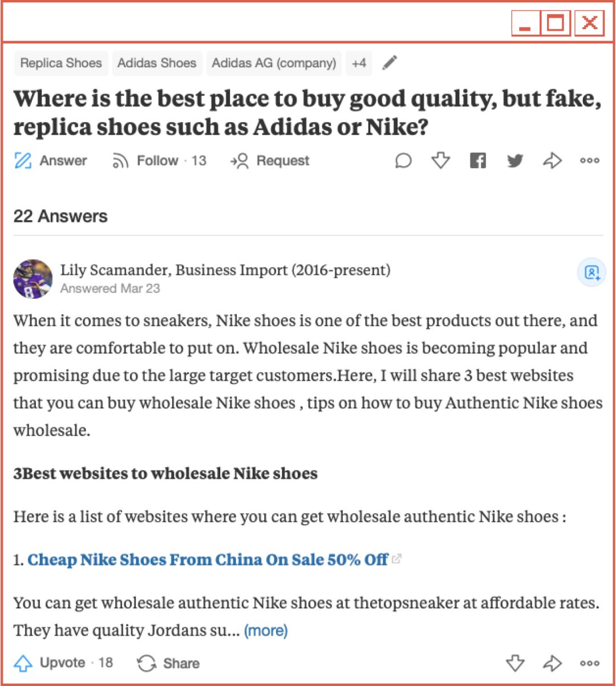The width and height of the screenshot is (616, 686).
Task: Click the answer's forward share arrow icon
Action: (x=552, y=663)
